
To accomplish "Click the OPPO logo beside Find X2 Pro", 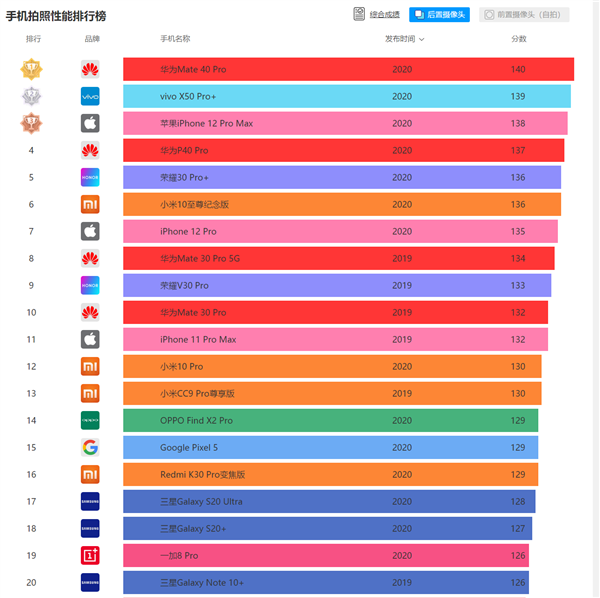I will pos(90,420).
